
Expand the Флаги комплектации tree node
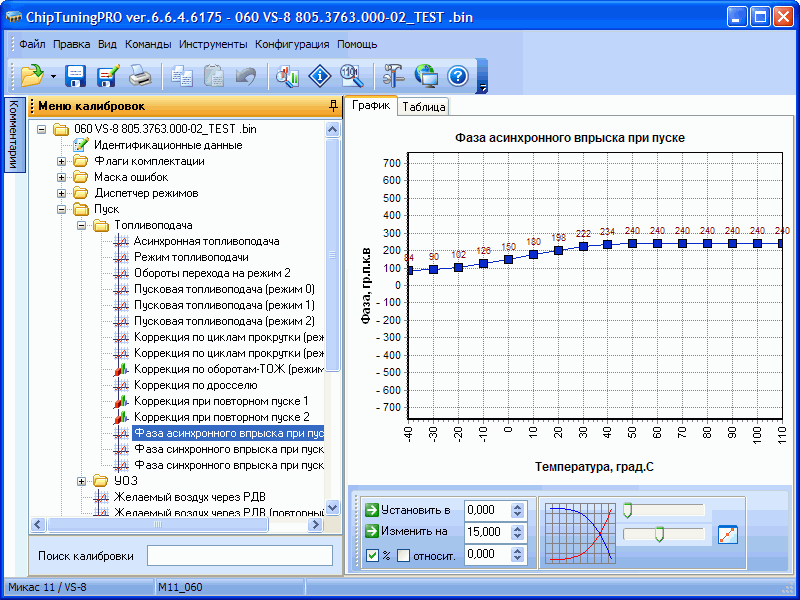click(x=62, y=161)
